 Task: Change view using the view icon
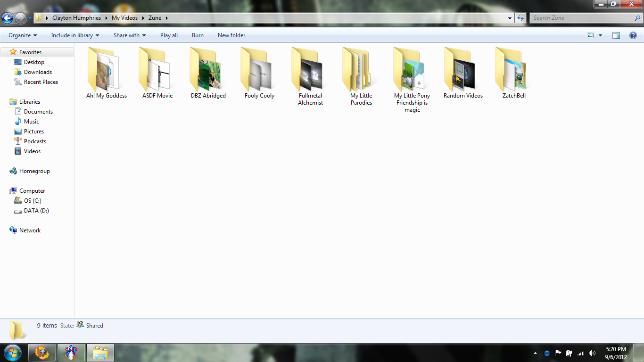[x=590, y=35]
